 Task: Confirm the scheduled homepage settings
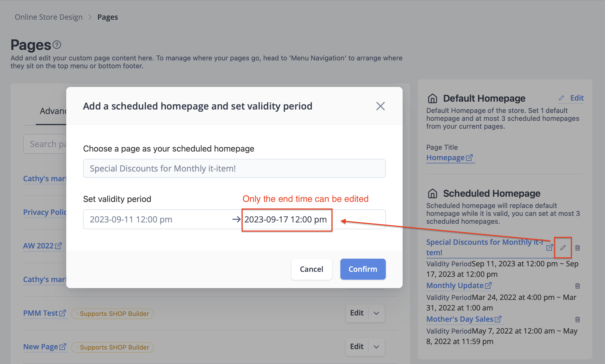(x=363, y=269)
